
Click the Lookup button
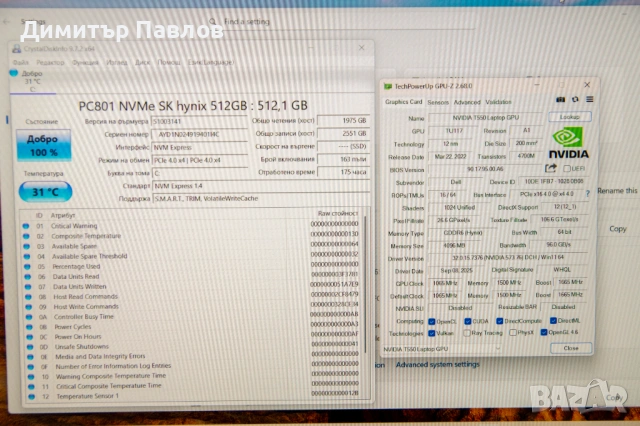coord(569,117)
